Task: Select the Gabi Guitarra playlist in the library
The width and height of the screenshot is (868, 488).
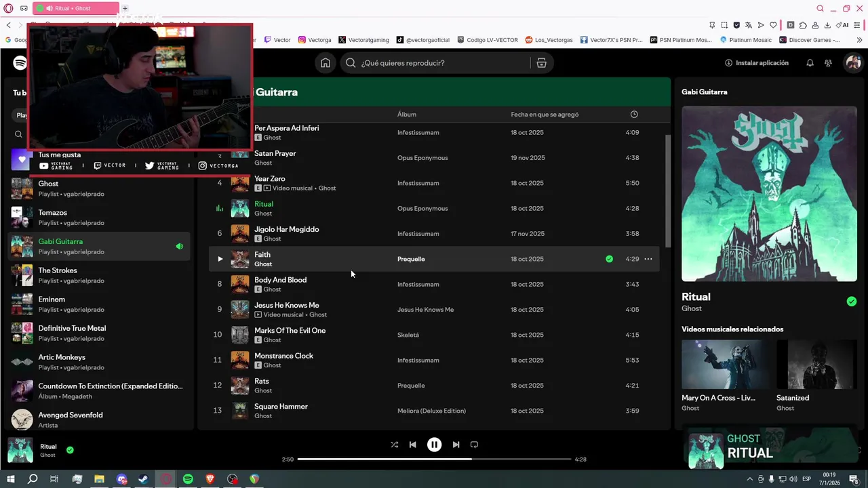Action: coord(99,246)
